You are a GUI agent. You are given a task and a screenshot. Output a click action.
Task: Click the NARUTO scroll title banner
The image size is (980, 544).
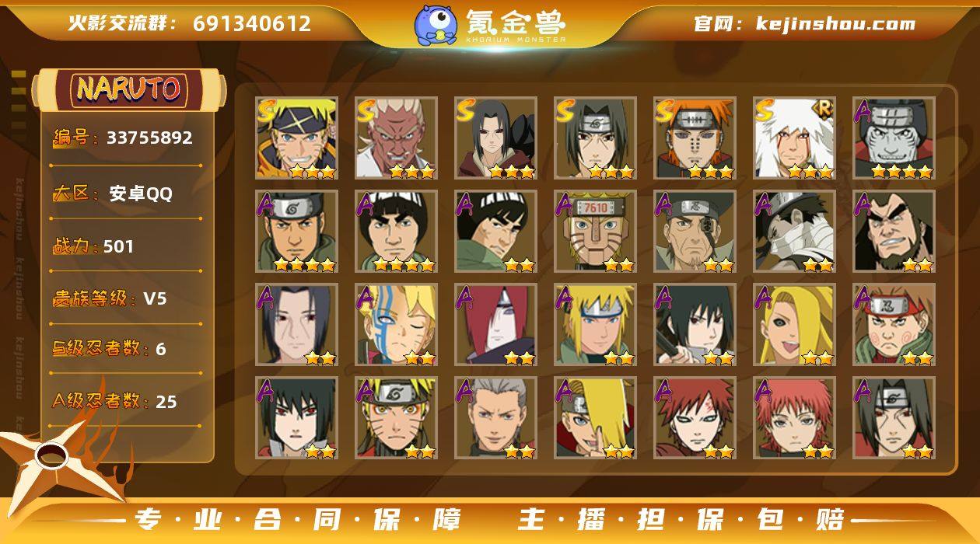[128, 88]
